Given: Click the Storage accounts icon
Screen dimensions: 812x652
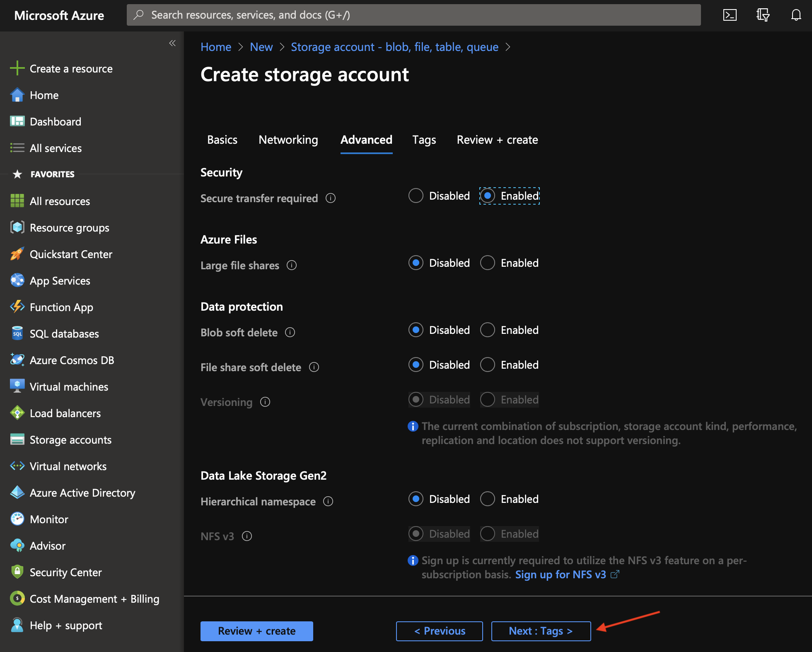Looking at the screenshot, I should [x=17, y=439].
